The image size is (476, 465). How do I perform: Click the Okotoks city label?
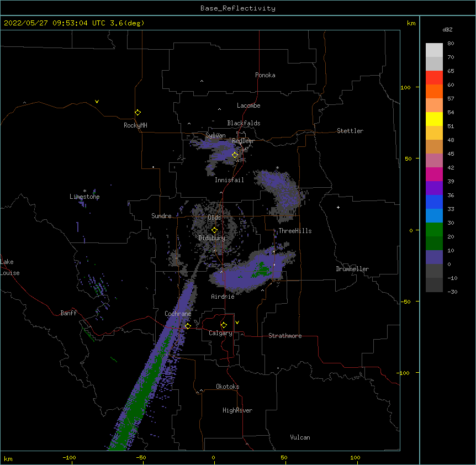[228, 387]
